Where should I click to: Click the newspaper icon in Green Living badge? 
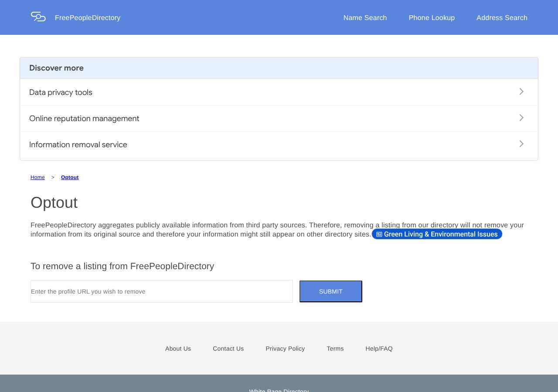(x=379, y=234)
